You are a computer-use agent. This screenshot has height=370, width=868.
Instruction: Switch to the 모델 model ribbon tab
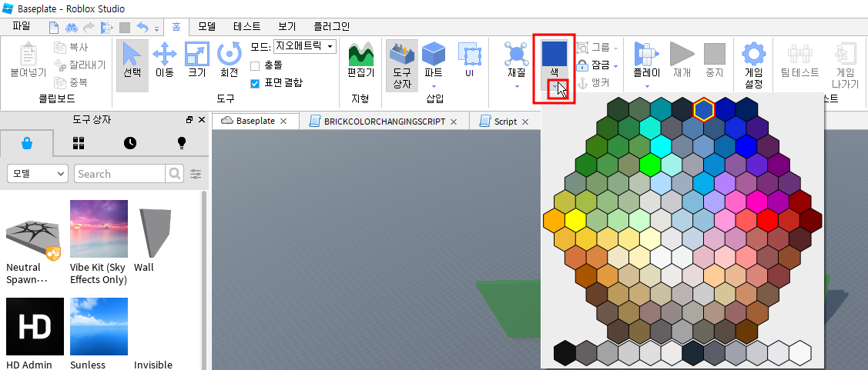tap(207, 26)
